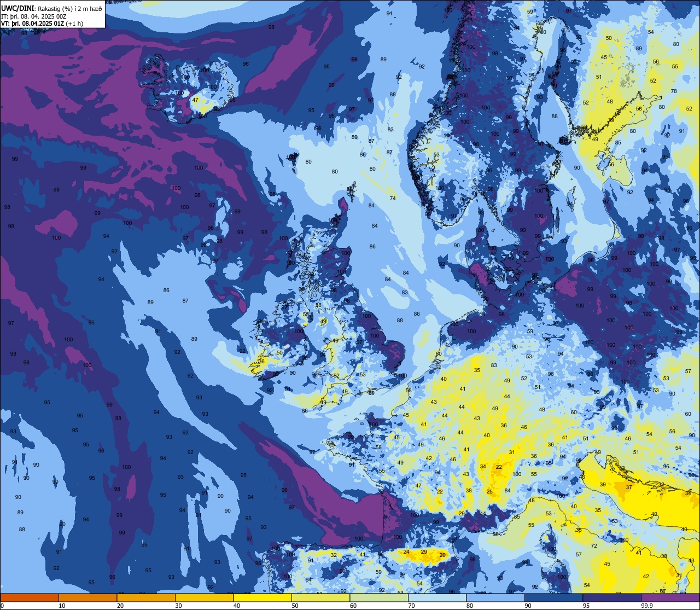This screenshot has width=700, height=610.
Task: Click the legend tick label '10'
Action: (62, 606)
